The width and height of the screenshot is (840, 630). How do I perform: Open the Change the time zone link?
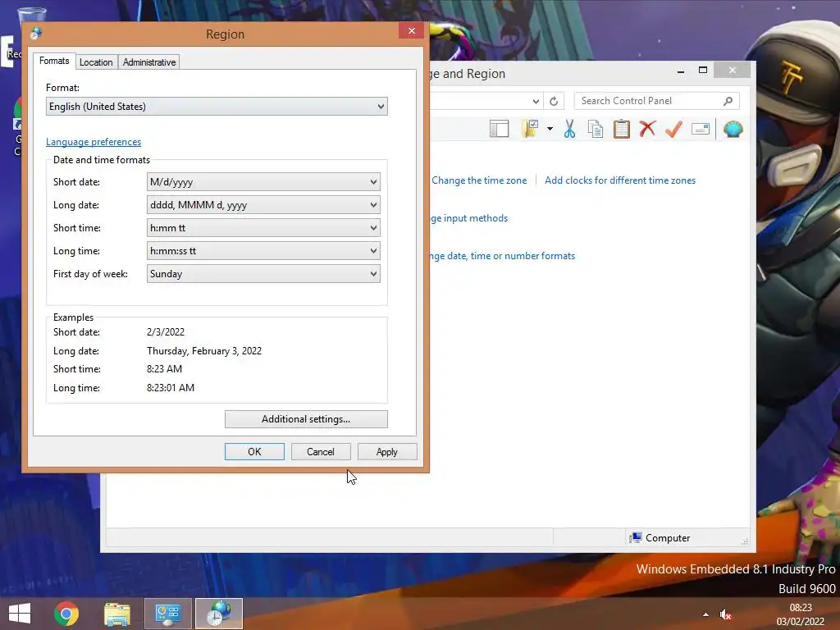click(x=479, y=180)
